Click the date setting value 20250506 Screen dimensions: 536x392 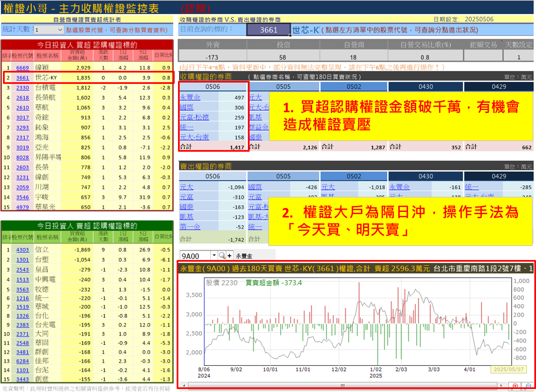point(479,19)
